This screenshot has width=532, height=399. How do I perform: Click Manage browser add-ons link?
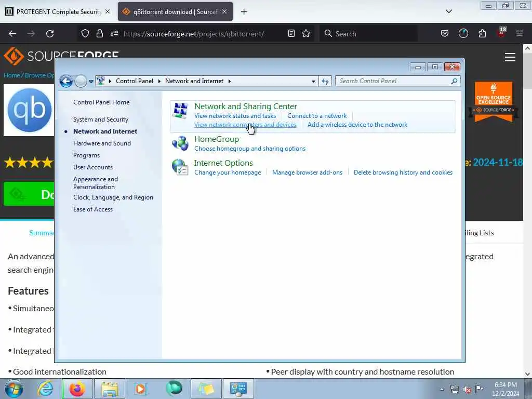tap(307, 172)
